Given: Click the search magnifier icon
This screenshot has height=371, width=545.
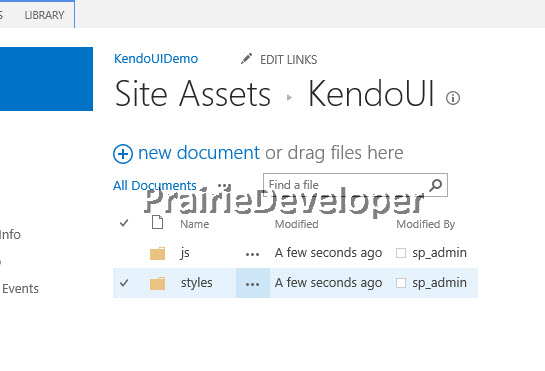Looking at the screenshot, I should point(436,185).
